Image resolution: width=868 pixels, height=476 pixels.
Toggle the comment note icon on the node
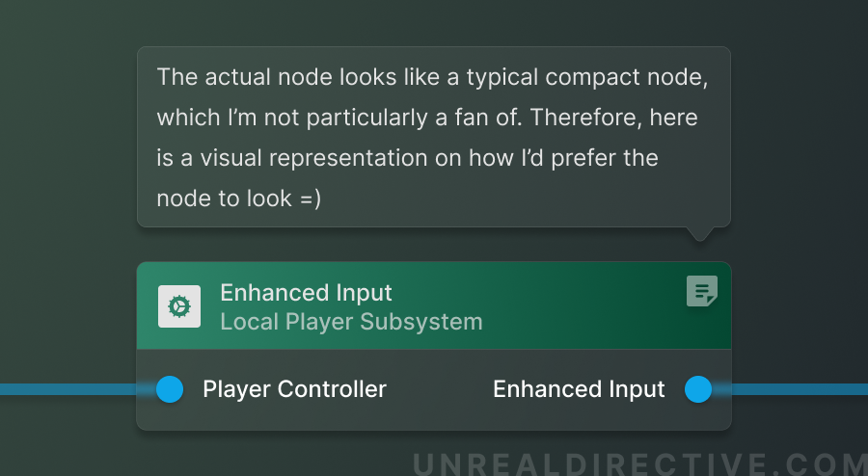point(701,291)
